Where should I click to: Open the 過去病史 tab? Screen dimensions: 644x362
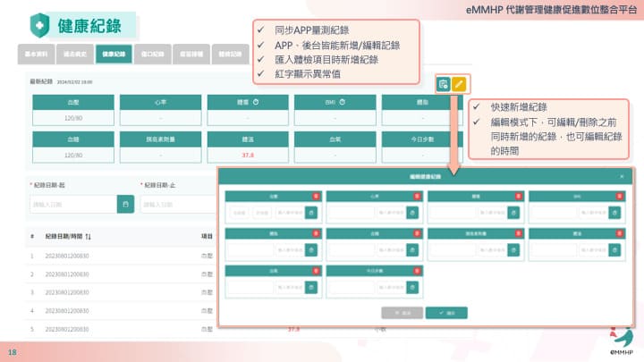(x=75, y=54)
